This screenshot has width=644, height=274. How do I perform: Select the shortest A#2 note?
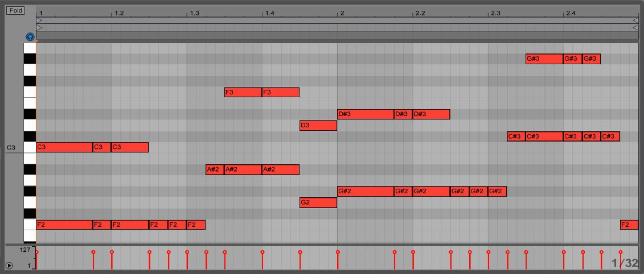pos(215,169)
